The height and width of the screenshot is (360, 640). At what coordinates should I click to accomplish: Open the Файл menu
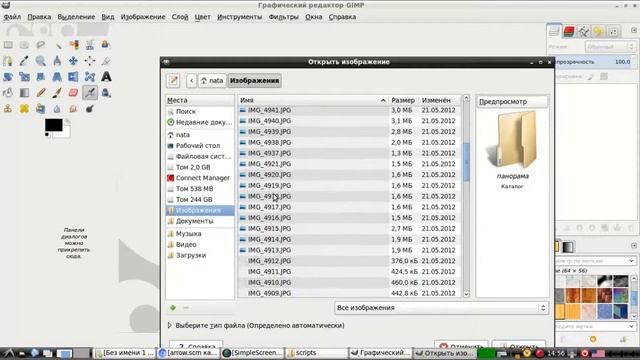12,17
